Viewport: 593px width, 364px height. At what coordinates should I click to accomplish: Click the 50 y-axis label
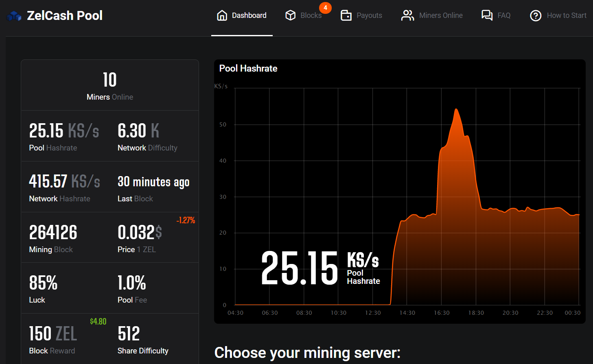[223, 124]
